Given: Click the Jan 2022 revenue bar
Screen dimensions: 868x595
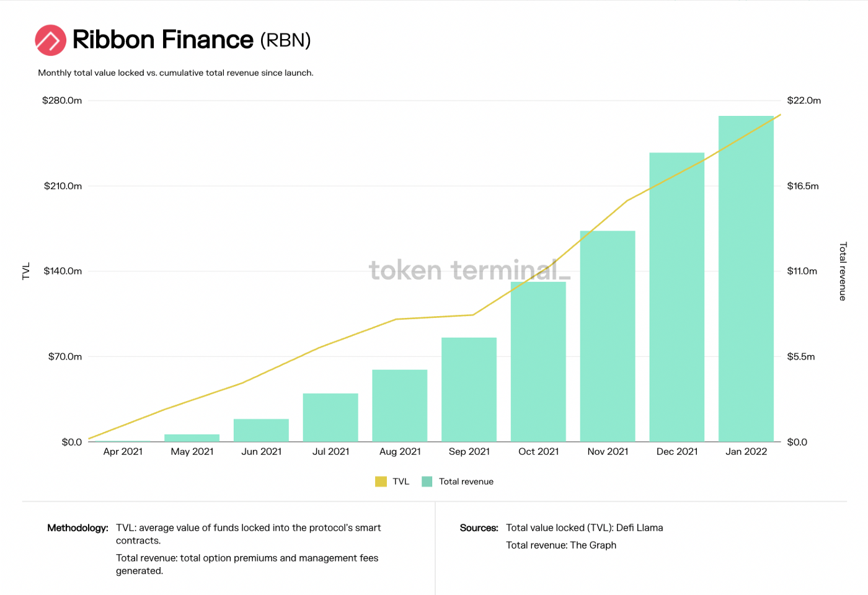Looking at the screenshot, I should pos(746,279).
